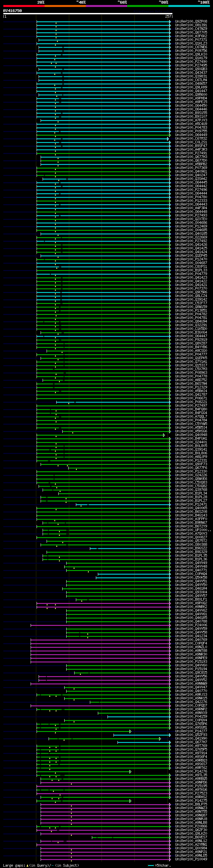Click the purple ~60% identity legend segment
Image resolution: width=213 pixels, height=868 pixels.
tap(106, 6)
